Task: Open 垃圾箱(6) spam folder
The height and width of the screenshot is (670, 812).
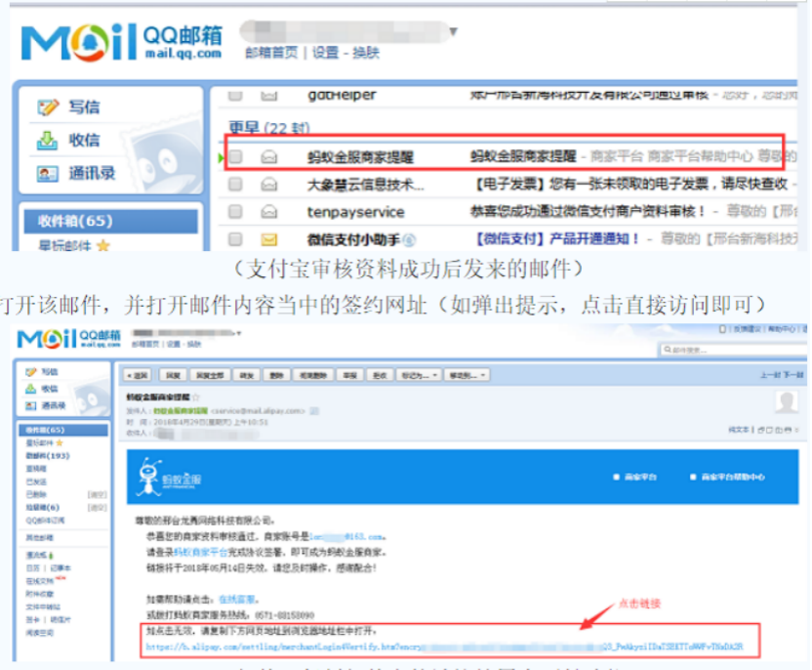Action: pyautogui.click(x=43, y=507)
